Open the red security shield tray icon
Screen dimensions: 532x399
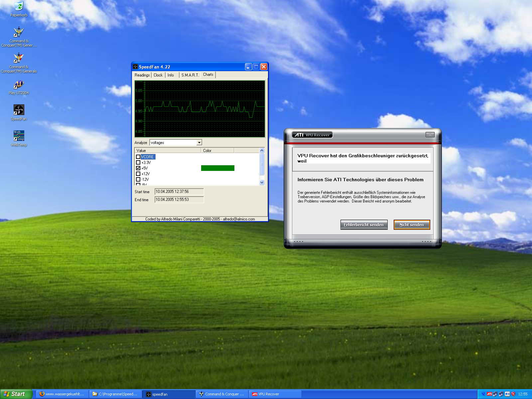(x=513, y=394)
